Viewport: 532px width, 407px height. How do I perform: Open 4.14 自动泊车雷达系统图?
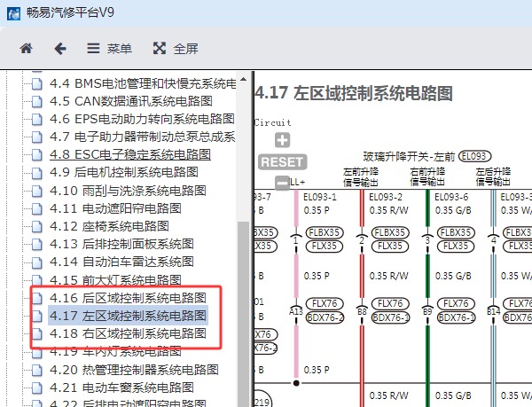tap(121, 262)
